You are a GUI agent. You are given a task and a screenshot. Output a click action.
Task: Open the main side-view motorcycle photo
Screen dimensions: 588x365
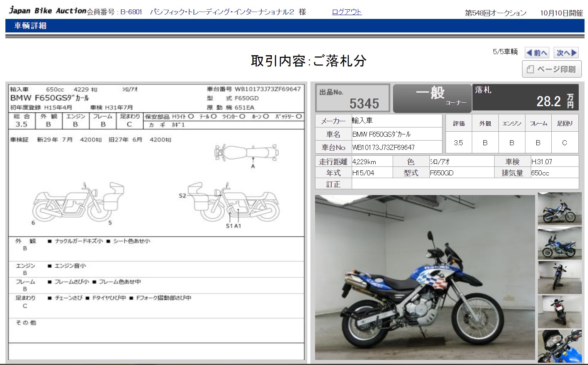(425, 277)
